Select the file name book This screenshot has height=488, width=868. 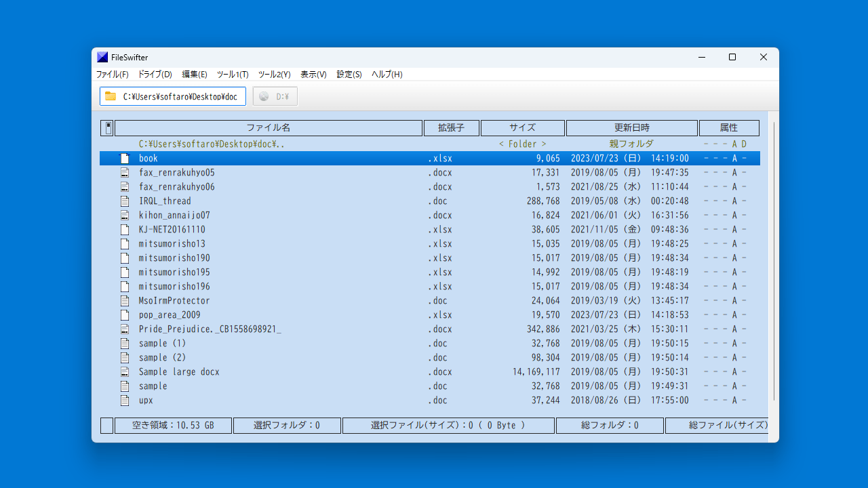149,158
